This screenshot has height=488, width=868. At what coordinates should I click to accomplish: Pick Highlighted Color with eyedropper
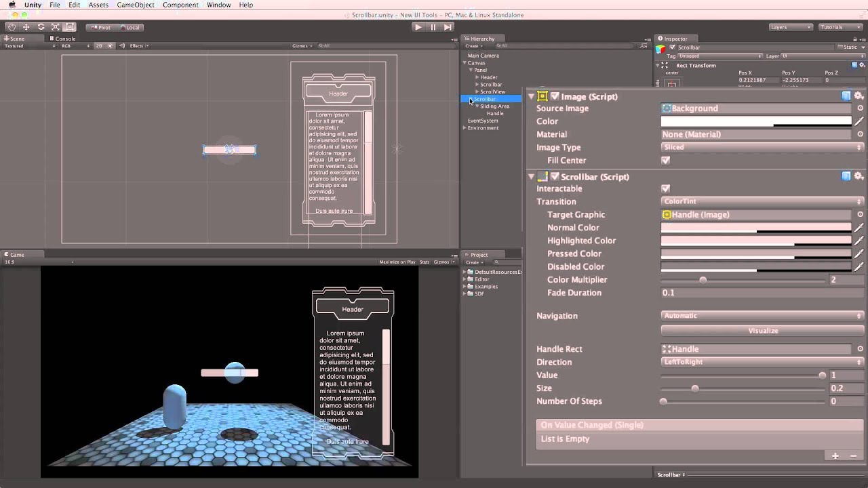point(859,241)
